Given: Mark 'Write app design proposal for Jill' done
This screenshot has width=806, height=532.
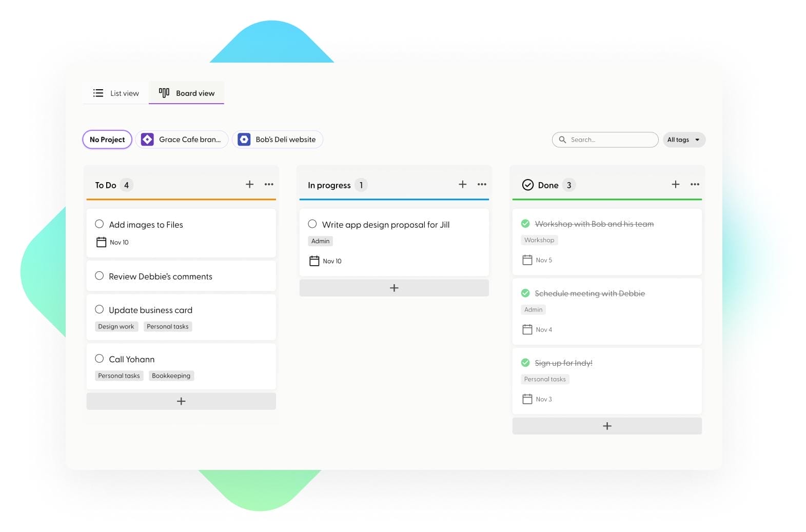Looking at the screenshot, I should point(312,224).
